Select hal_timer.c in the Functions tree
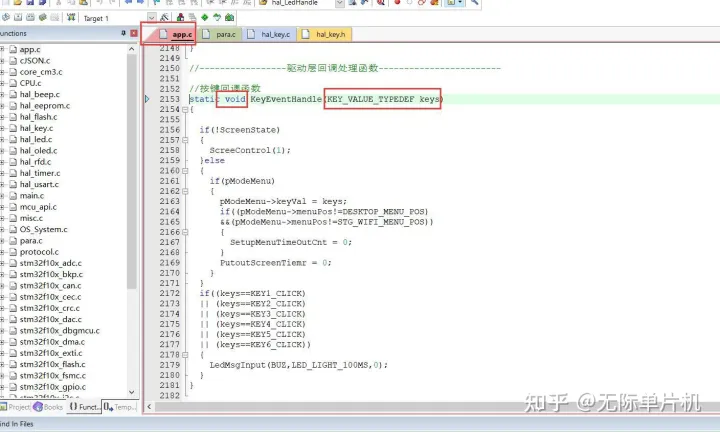The height and width of the screenshot is (432, 720). coord(39,173)
